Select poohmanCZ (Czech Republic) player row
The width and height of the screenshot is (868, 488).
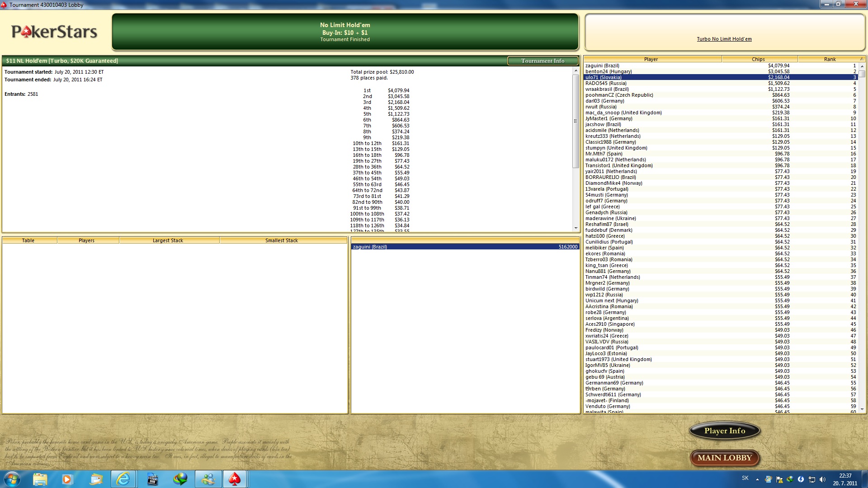(721, 95)
